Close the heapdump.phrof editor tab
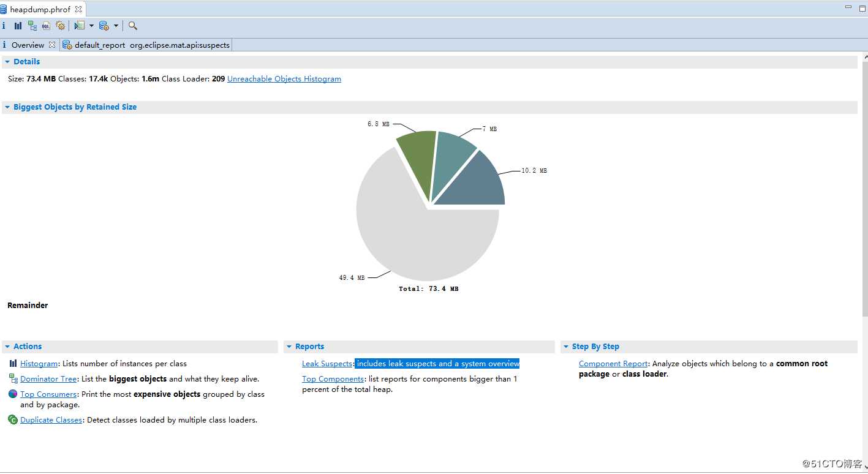The image size is (868, 474). (x=78, y=9)
